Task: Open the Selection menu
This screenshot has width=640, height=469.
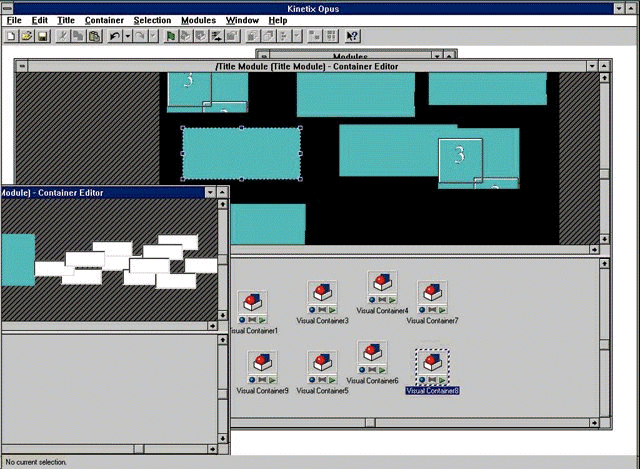Action: point(153,20)
